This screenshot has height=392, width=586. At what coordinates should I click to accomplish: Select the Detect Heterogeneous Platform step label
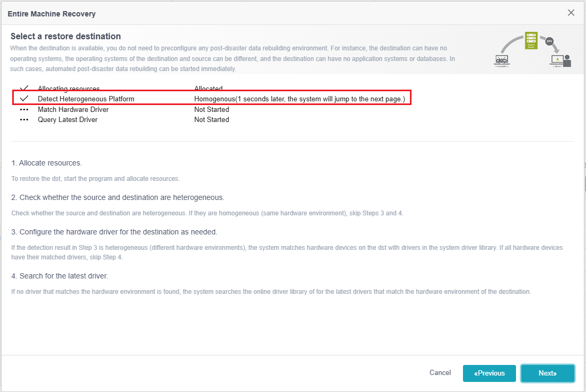[x=86, y=99]
